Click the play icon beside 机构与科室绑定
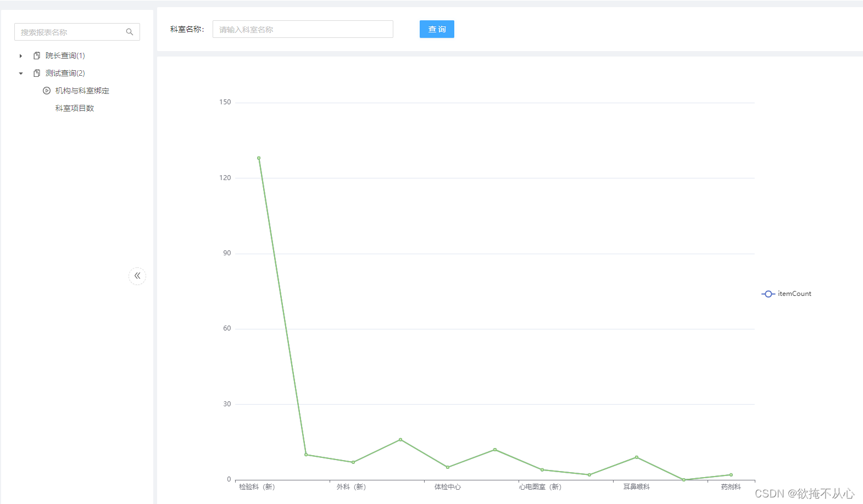The height and width of the screenshot is (504, 863). click(x=47, y=91)
